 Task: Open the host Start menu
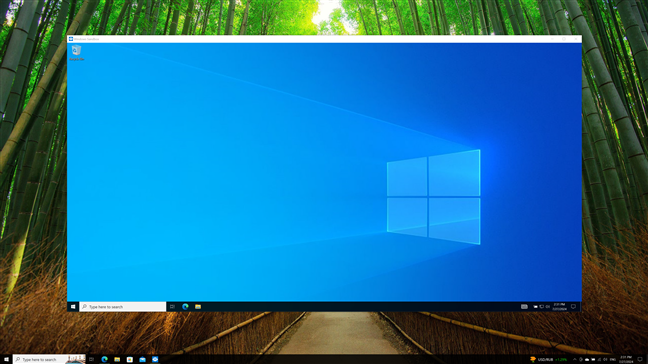click(x=6, y=359)
